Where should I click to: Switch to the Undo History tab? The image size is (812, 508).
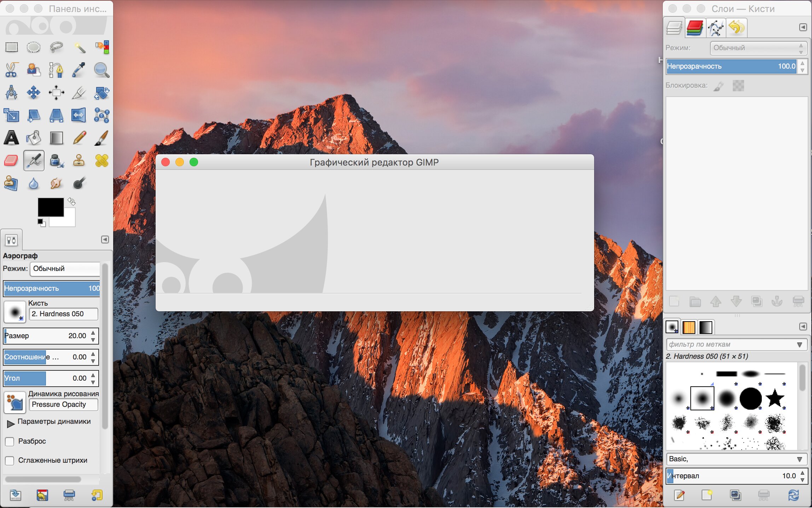[736, 28]
